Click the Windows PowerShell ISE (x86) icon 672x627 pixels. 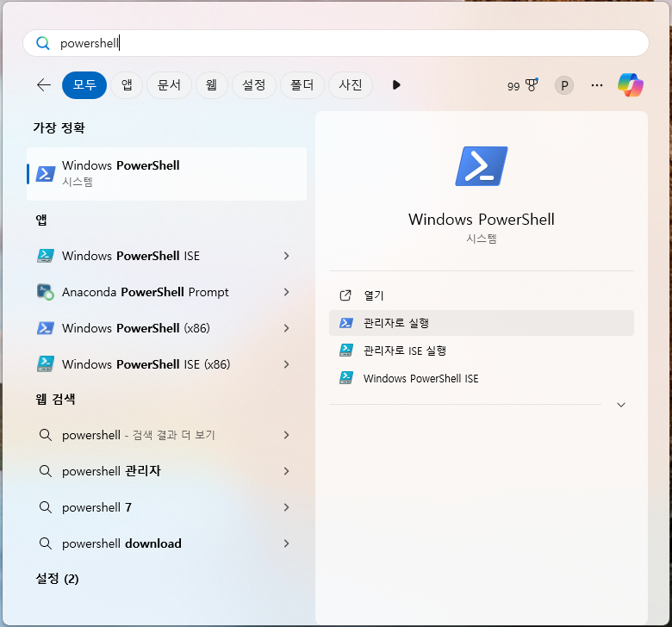pos(46,364)
